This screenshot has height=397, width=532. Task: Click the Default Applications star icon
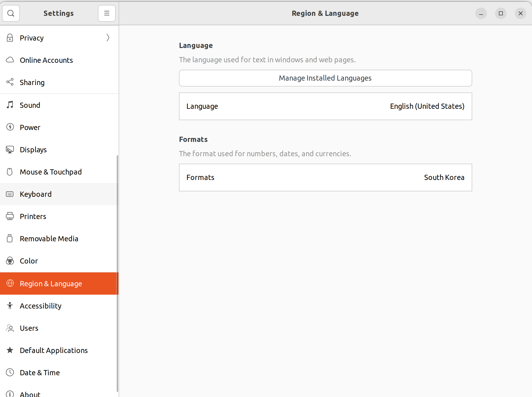point(10,350)
